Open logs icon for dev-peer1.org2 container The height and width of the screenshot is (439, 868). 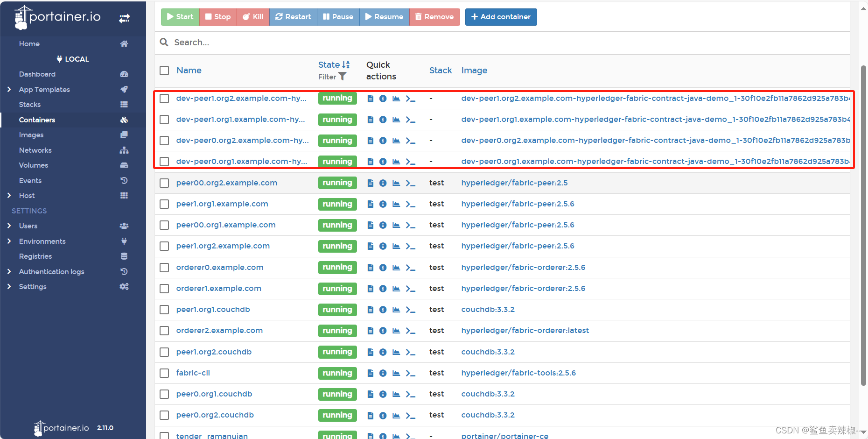coord(371,99)
